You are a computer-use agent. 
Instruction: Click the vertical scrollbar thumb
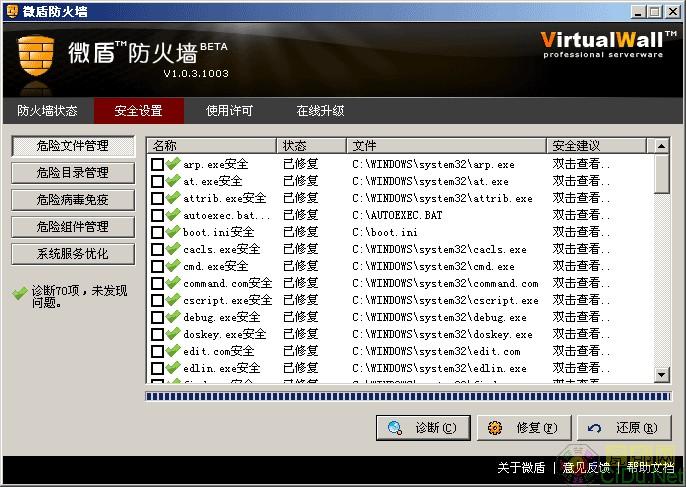point(662,174)
